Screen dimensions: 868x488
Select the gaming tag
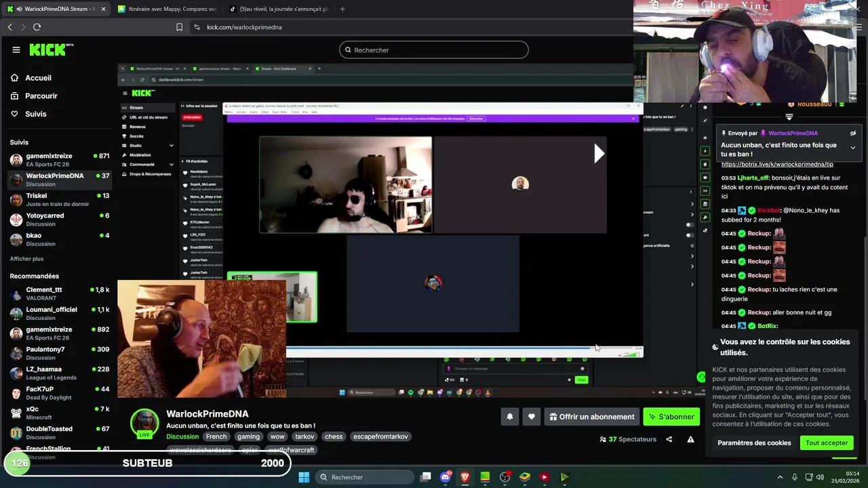[x=248, y=436]
